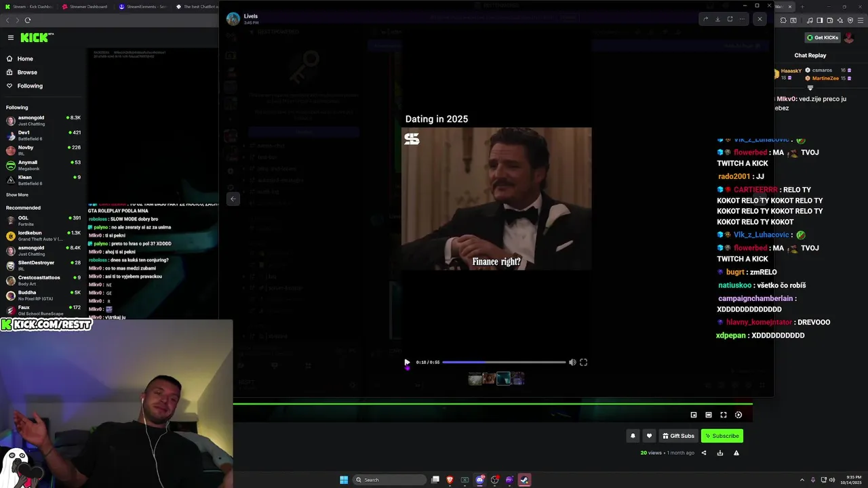Expand the chat leaderboard arrow
This screenshot has height=488, width=868.
pyautogui.click(x=810, y=87)
